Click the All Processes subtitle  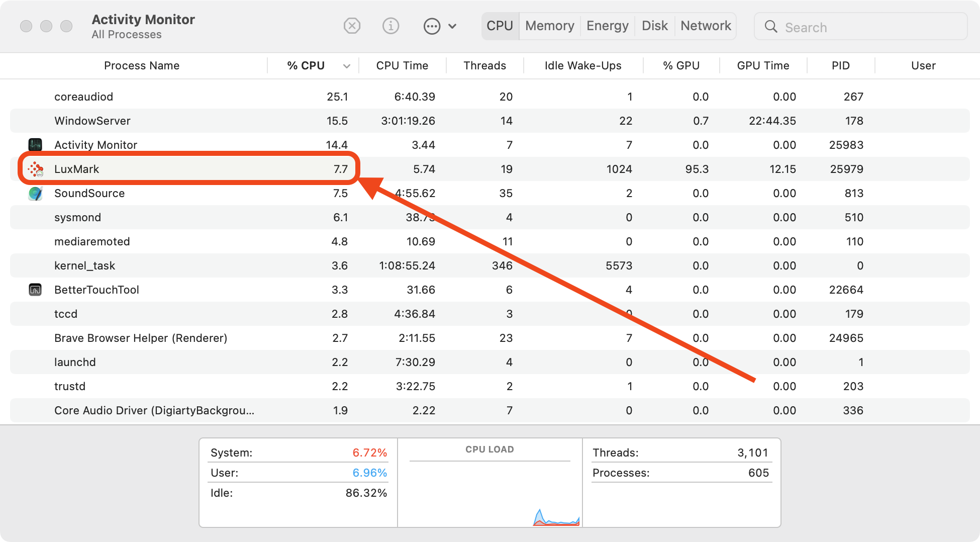click(x=127, y=35)
